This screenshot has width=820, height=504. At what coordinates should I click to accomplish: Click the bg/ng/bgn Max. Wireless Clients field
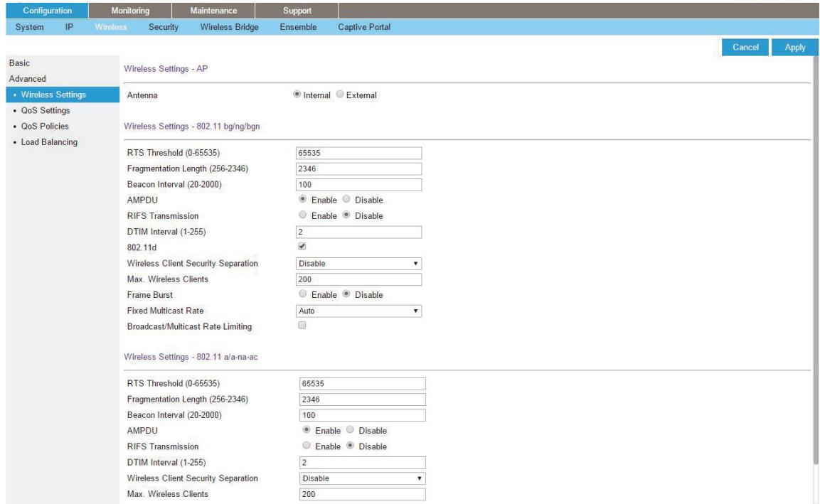[358, 279]
